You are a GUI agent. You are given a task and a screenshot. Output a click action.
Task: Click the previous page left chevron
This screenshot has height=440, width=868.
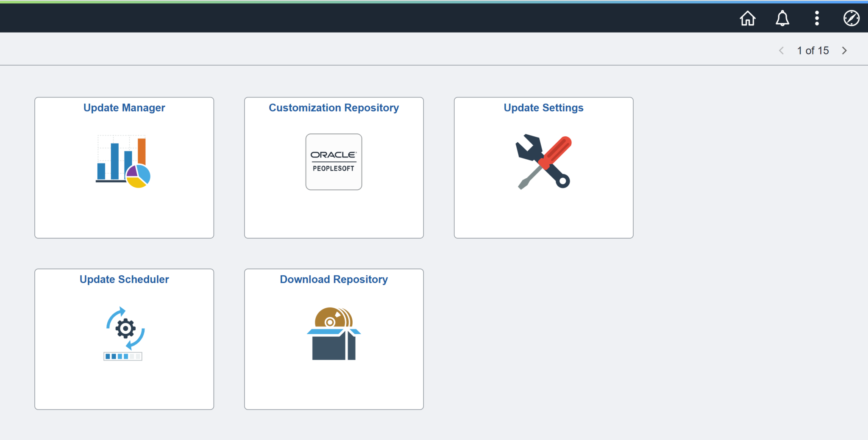[x=782, y=51]
